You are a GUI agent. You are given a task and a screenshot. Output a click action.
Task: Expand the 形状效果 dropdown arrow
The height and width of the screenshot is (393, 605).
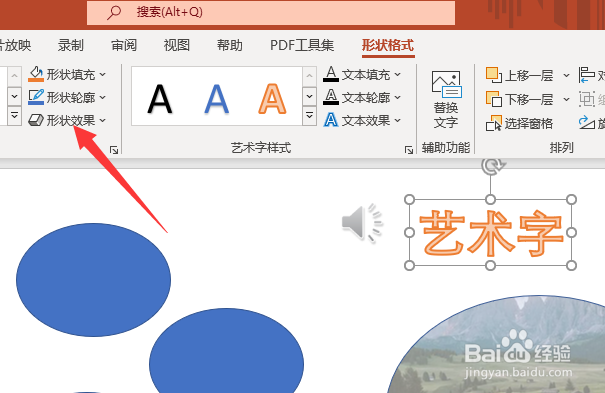tap(103, 120)
